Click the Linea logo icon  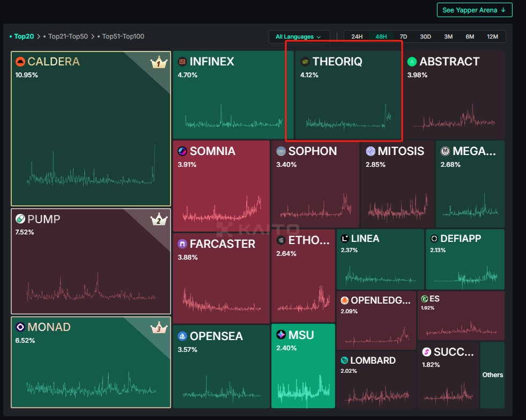tap(345, 239)
